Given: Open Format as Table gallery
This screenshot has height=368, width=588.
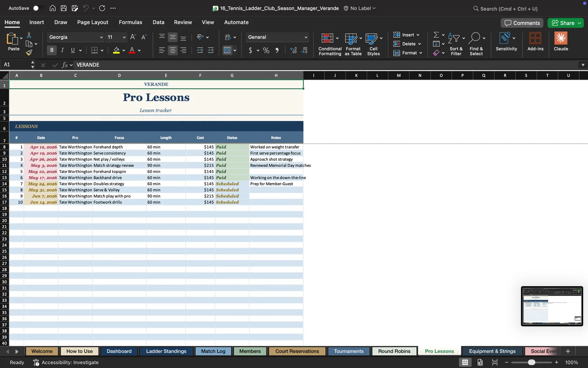Looking at the screenshot, I should click(353, 44).
